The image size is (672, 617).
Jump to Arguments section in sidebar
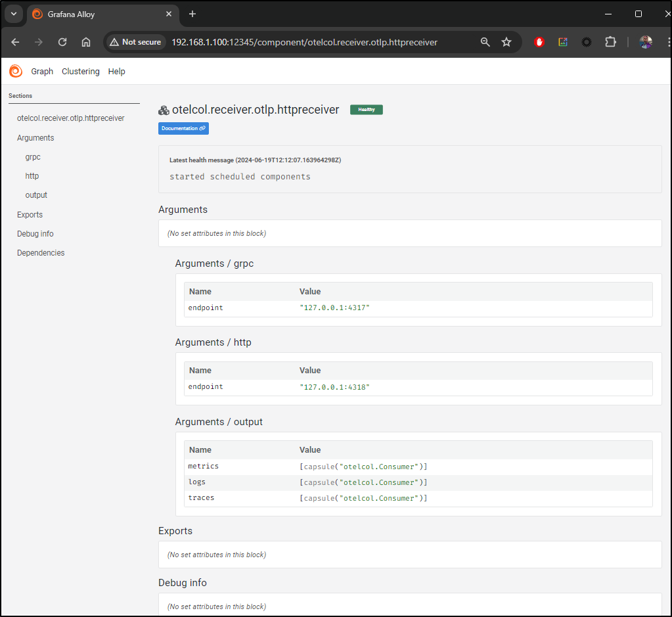pyautogui.click(x=35, y=137)
